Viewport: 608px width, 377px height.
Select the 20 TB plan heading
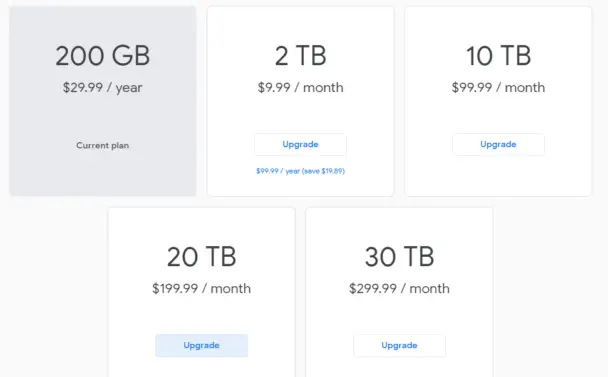coord(202,256)
